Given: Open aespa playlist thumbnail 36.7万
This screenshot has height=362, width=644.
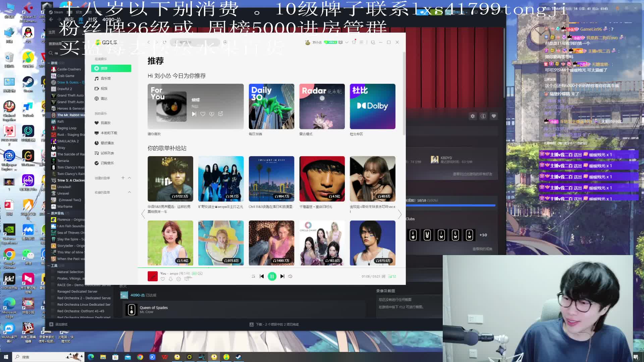Looking at the screenshot, I should point(221,179).
